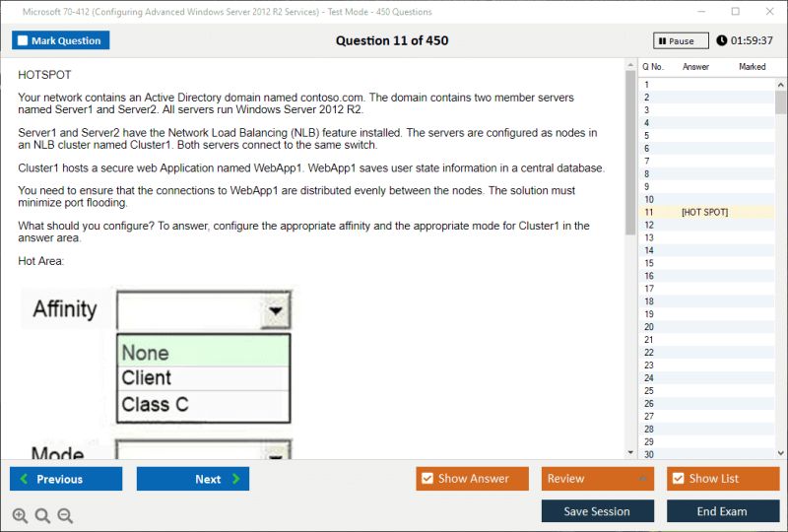Go to the Next question
The image size is (788, 532).
[193, 479]
